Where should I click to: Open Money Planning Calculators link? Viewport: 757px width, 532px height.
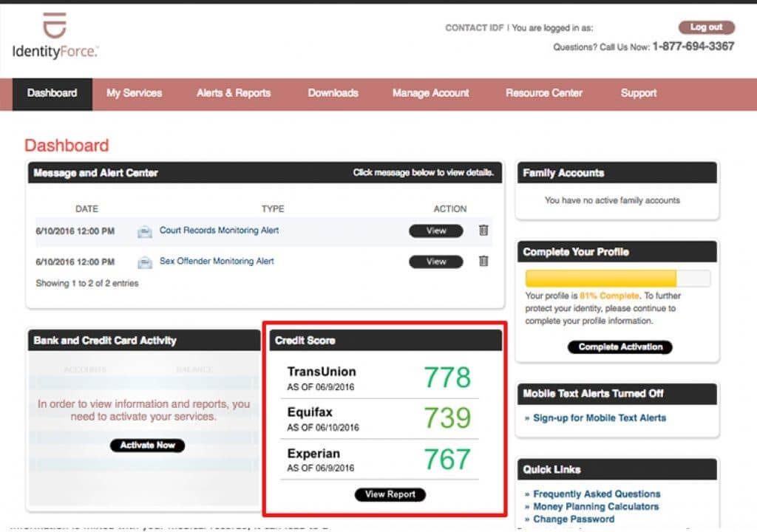(596, 506)
